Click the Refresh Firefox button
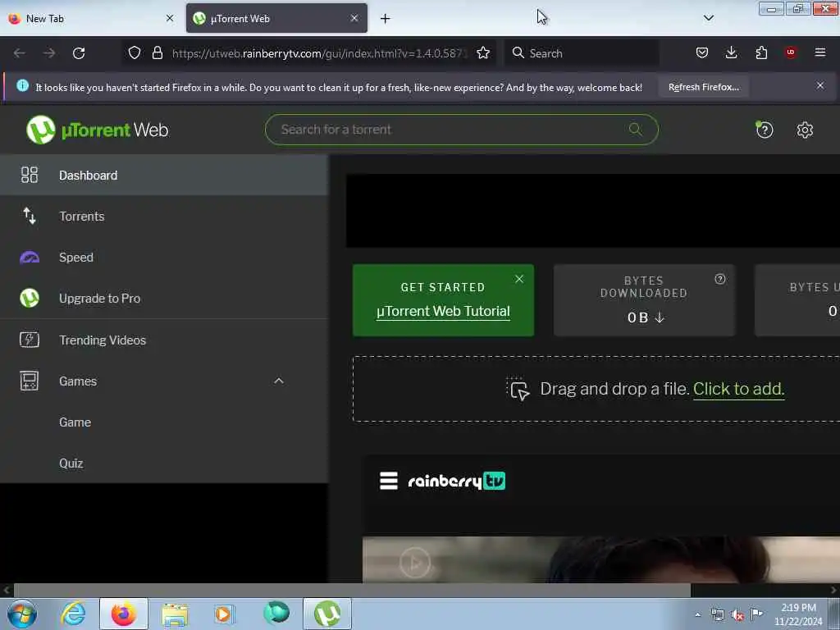The image size is (840, 630). (703, 87)
